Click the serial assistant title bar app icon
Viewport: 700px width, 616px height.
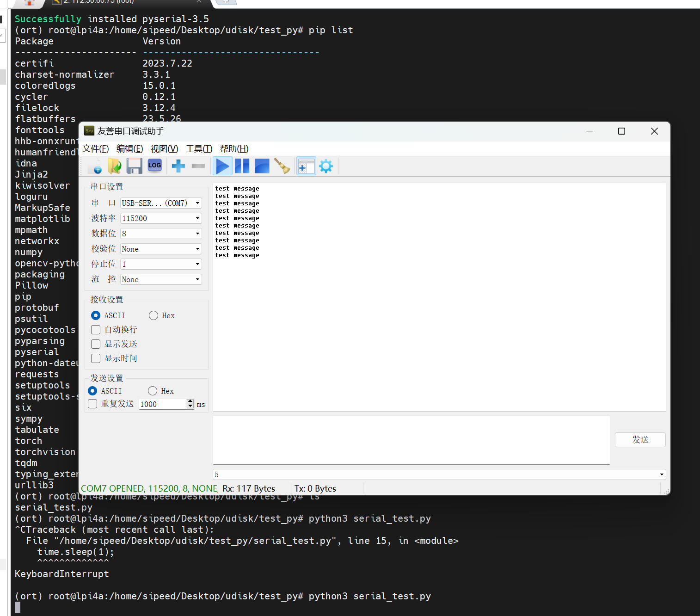click(89, 131)
